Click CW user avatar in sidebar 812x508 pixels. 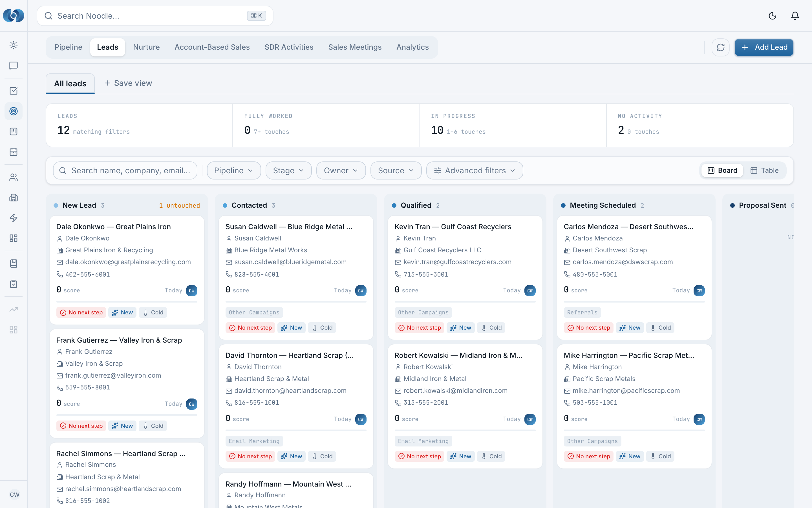(14, 494)
